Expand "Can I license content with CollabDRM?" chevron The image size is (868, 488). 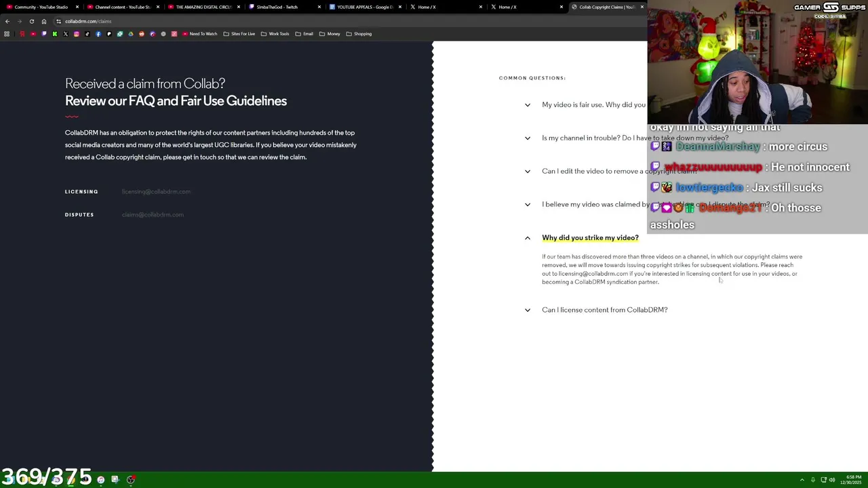528,310
